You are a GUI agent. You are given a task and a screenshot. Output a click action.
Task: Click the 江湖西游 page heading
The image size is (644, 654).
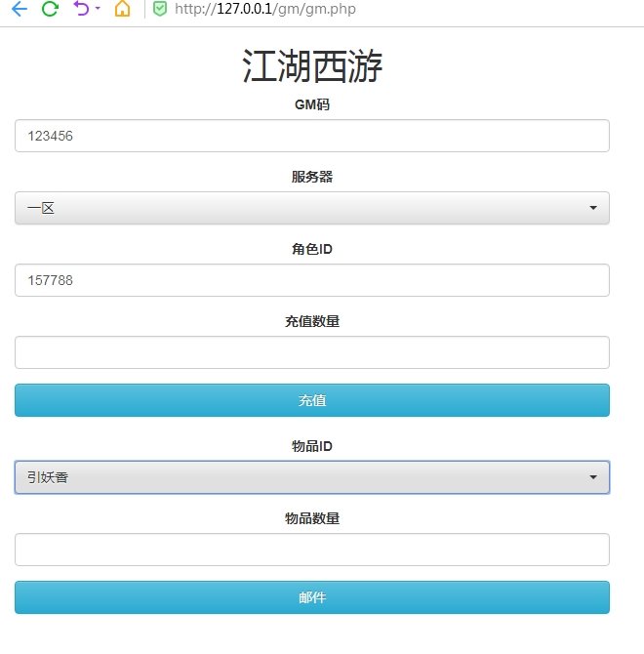coord(312,66)
